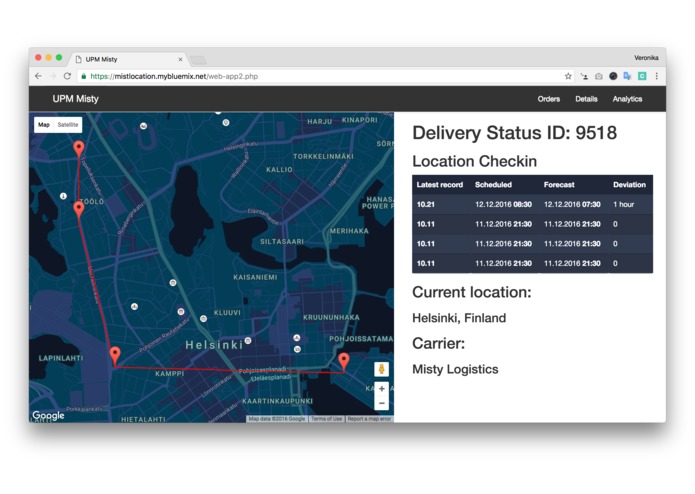Bookmark page with the star icon
Viewport: 695px width, 494px height.
[568, 76]
